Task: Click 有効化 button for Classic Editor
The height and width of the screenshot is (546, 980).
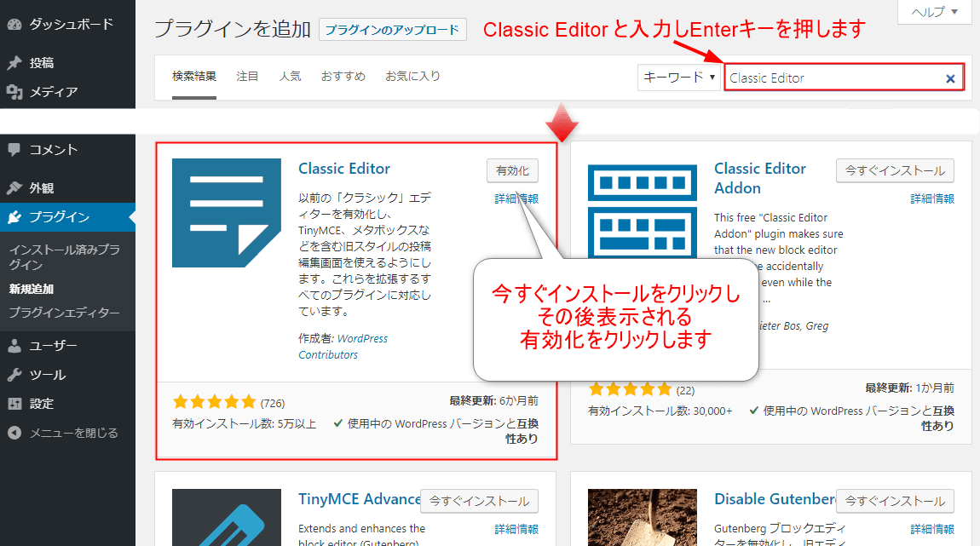Action: coord(512,171)
